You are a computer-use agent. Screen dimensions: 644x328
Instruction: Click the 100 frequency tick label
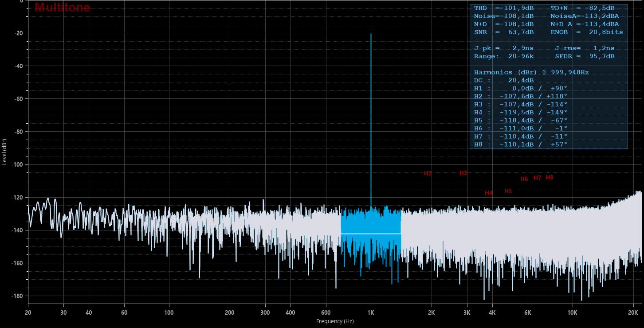(x=169, y=312)
